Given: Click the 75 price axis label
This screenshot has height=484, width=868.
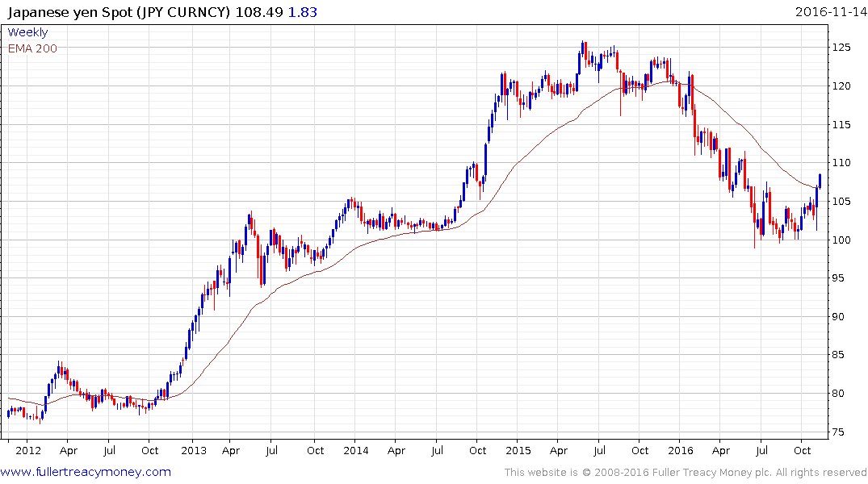Looking at the screenshot, I should click(838, 432).
